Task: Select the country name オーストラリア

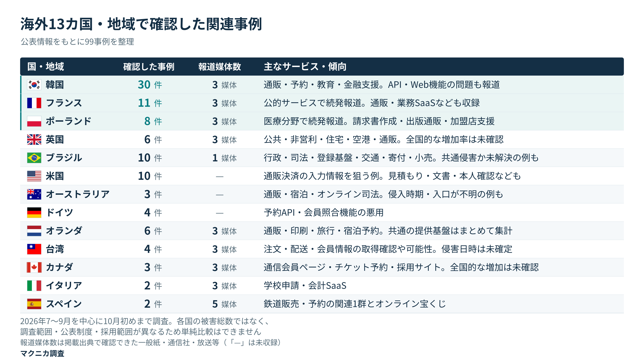Action: tap(78, 194)
